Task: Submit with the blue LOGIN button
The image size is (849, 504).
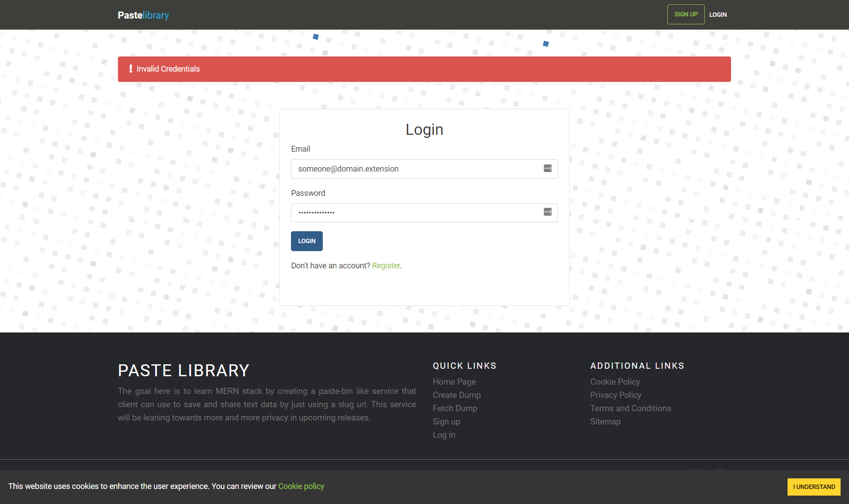Action: [x=306, y=241]
